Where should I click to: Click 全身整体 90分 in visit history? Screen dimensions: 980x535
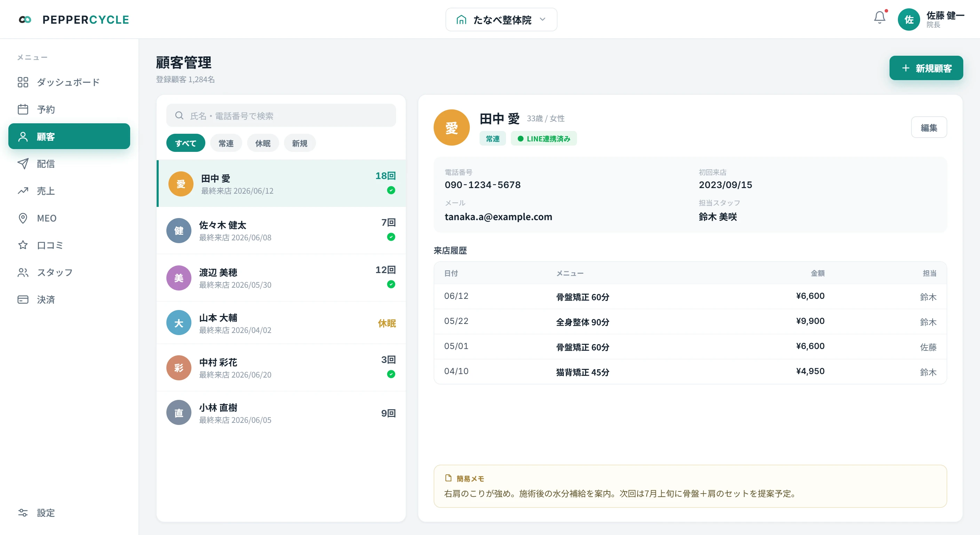tap(583, 322)
